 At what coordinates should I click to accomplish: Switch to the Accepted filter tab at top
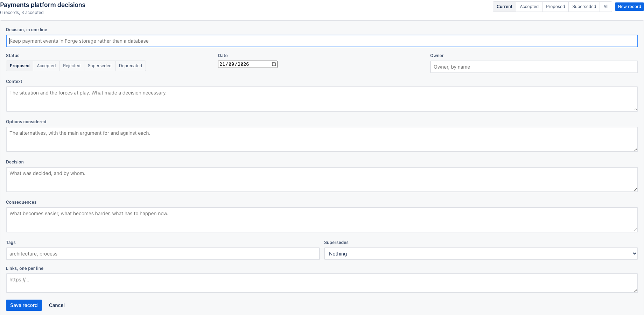529,7
